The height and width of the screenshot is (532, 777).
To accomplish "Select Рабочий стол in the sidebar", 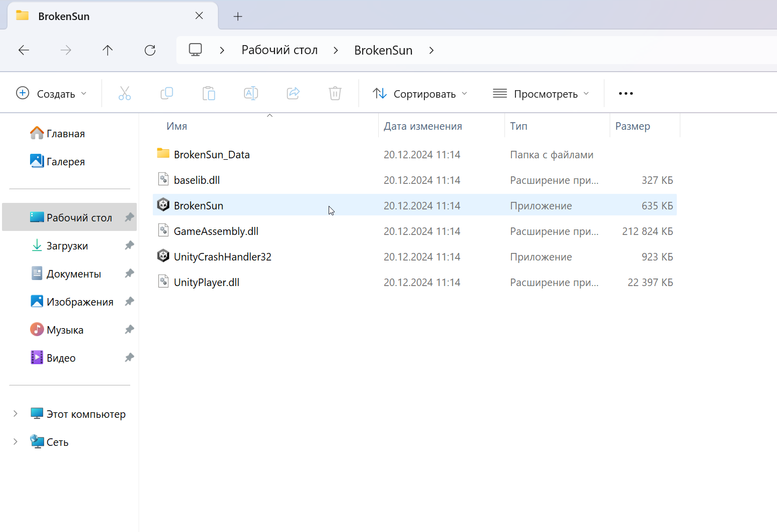I will pos(70,217).
